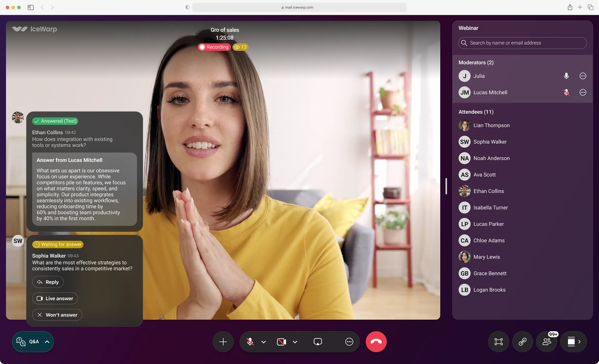Open the participants icon with 99+ badge
599x364 pixels.
[547, 341]
